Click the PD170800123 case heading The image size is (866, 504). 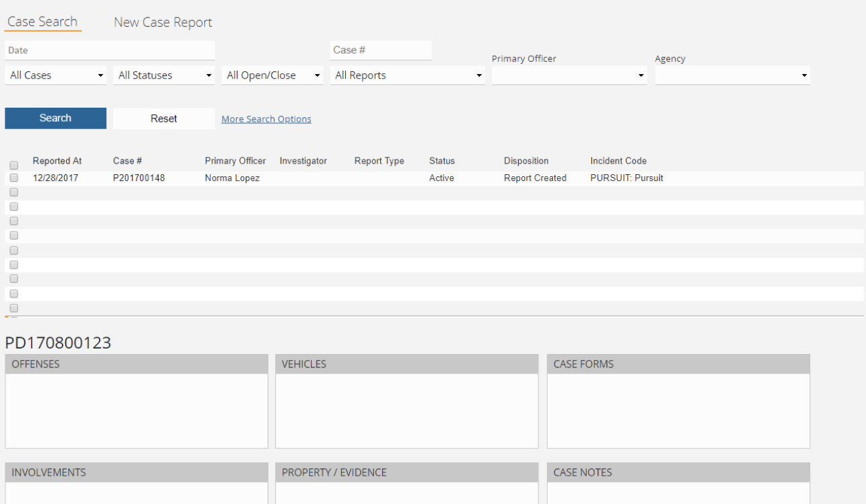[x=58, y=343]
